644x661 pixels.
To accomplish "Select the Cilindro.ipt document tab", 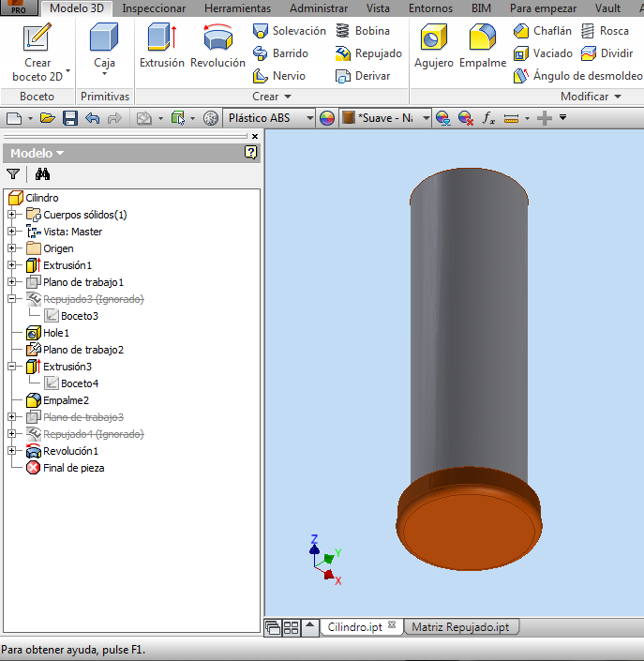I will 354,627.
